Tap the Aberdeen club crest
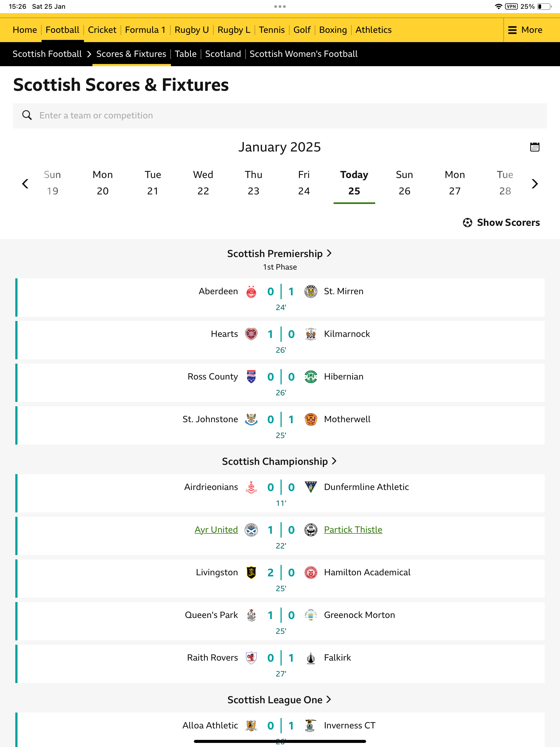The width and height of the screenshot is (560, 747). point(251,291)
